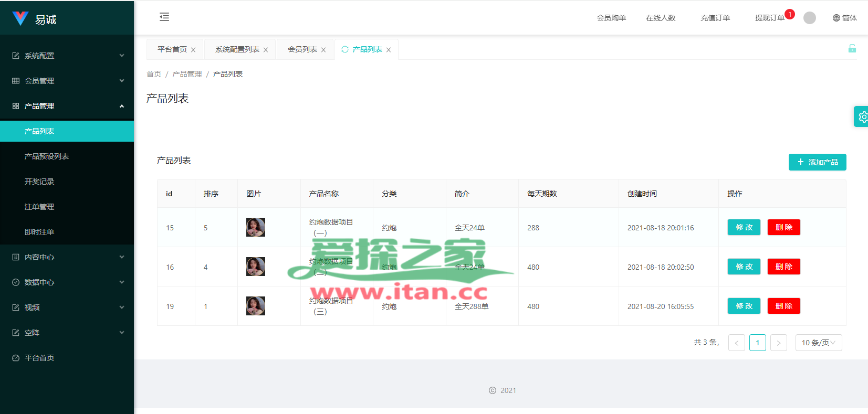Click the 添加产品 button
This screenshot has width=868, height=414.
pos(817,162)
